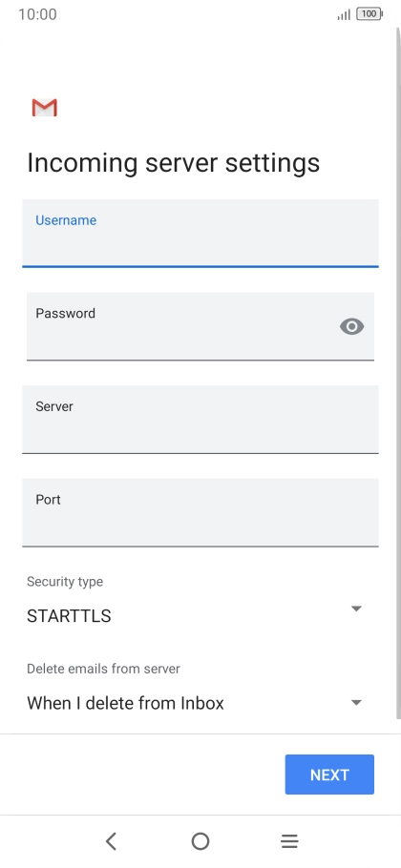
Task: Click the NEXT button
Action: click(329, 775)
